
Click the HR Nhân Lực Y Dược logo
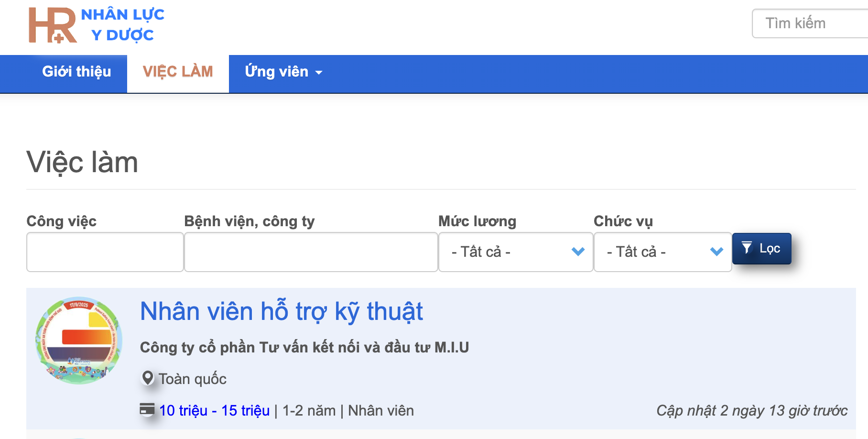coord(97,25)
